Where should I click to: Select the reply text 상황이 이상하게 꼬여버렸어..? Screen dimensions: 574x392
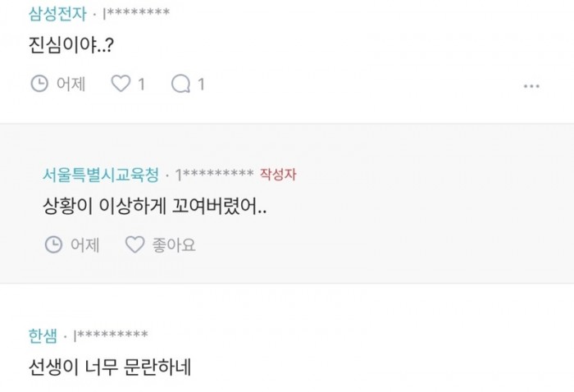click(x=154, y=206)
